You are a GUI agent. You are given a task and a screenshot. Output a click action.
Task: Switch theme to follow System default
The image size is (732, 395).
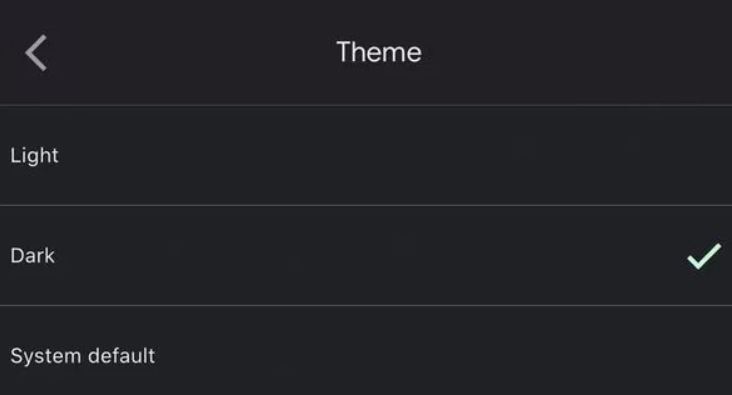pos(366,351)
